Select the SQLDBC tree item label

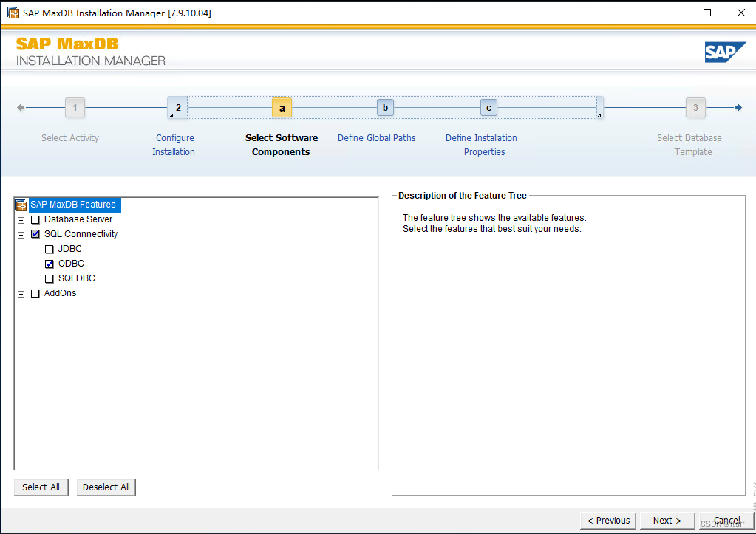click(75, 278)
